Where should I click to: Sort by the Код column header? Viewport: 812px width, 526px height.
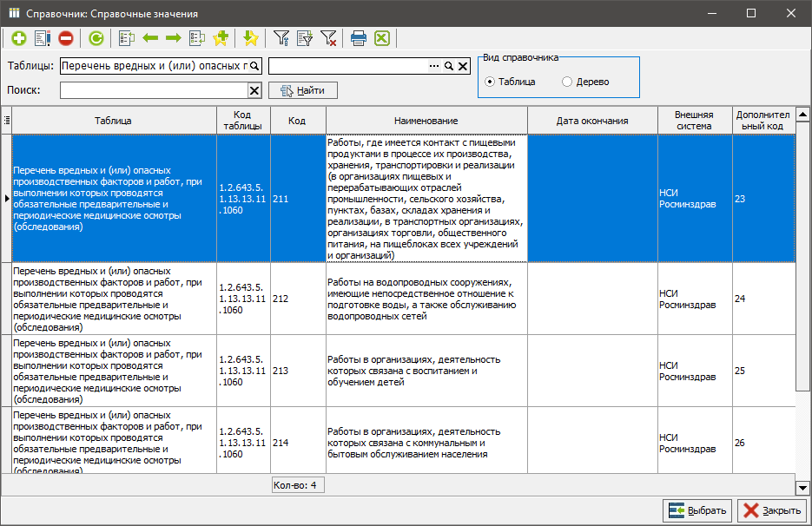click(x=297, y=121)
